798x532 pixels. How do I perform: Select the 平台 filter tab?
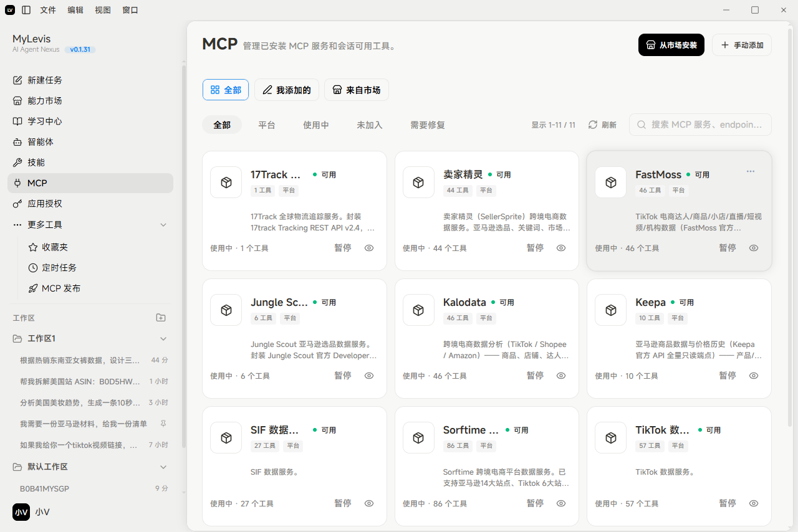pos(267,125)
